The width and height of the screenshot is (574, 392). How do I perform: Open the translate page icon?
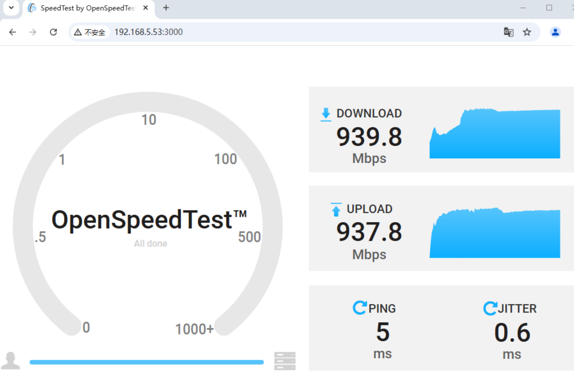pyautogui.click(x=509, y=32)
